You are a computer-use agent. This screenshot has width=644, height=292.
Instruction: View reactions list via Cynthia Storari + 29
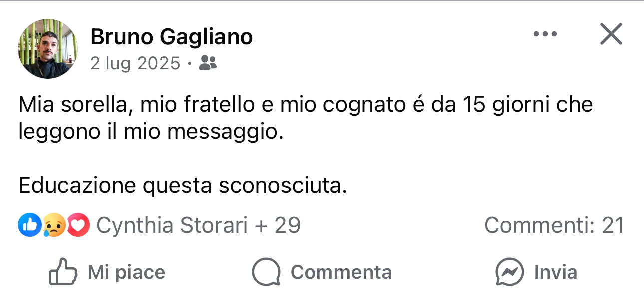tap(198, 225)
